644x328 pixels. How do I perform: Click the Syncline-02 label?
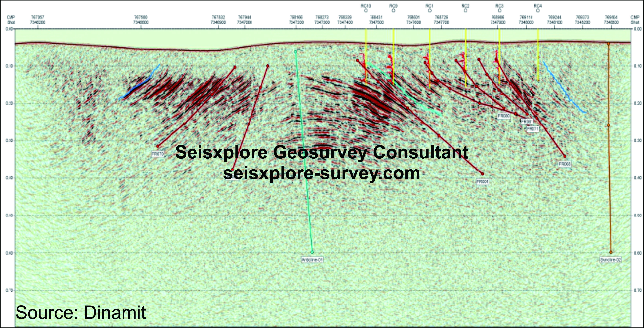click(610, 260)
